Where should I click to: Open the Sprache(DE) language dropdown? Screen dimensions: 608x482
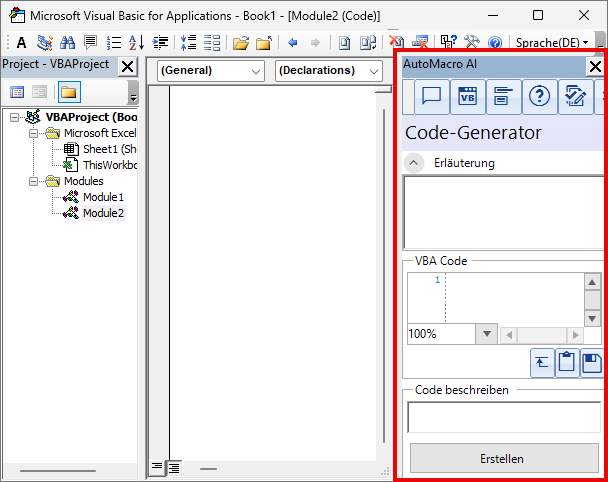tap(552, 42)
